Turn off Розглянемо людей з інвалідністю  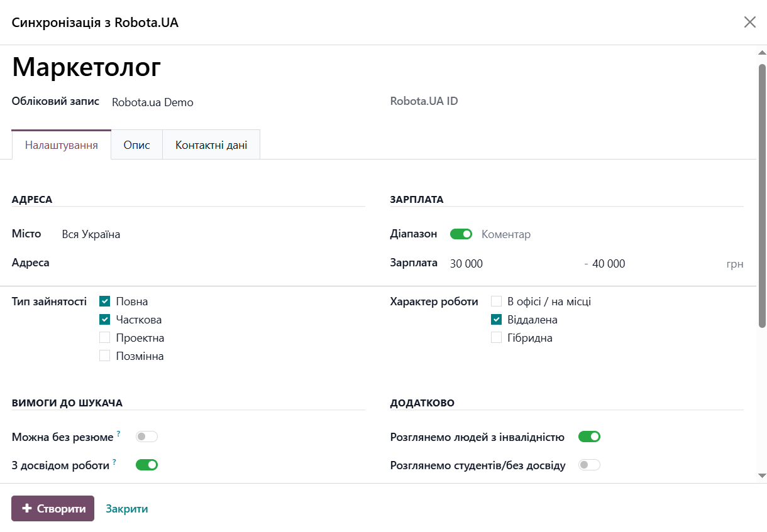tap(589, 437)
